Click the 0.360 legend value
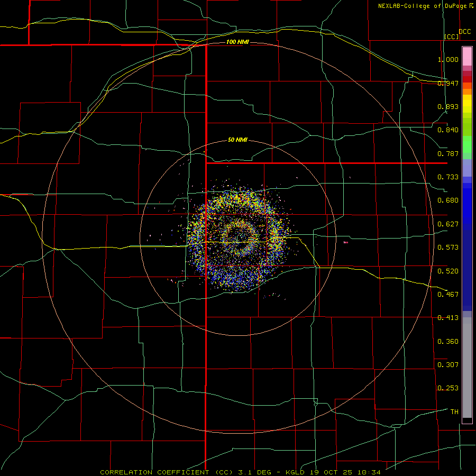Screen dimensions: 476x476 click(x=448, y=342)
